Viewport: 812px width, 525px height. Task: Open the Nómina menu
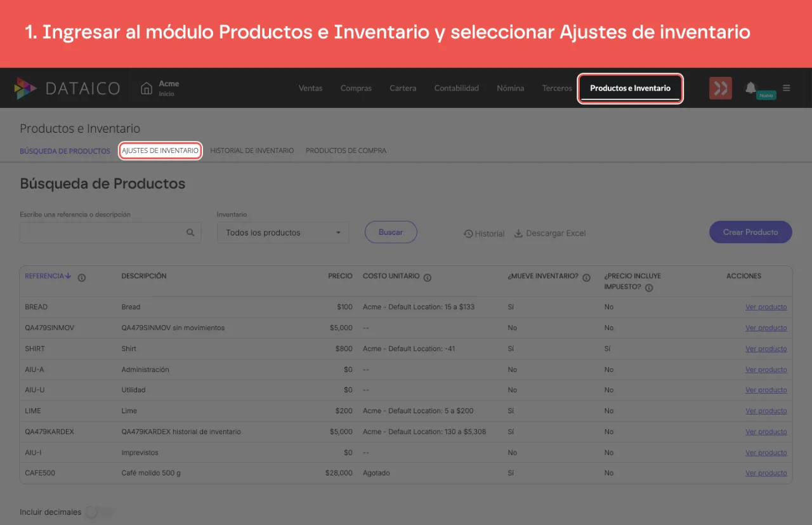[511, 88]
